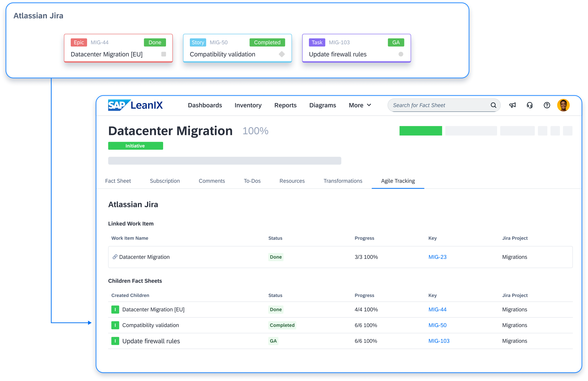This screenshot has width=588, height=381.
Task: Open the help question mark icon
Action: (x=547, y=105)
